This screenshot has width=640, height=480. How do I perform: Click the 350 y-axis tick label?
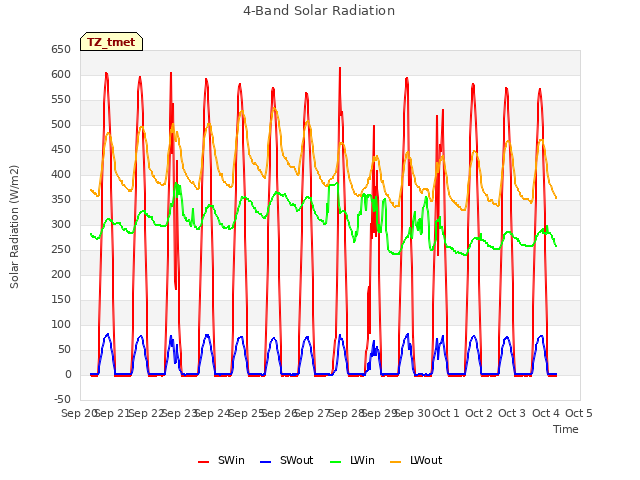coord(61,200)
